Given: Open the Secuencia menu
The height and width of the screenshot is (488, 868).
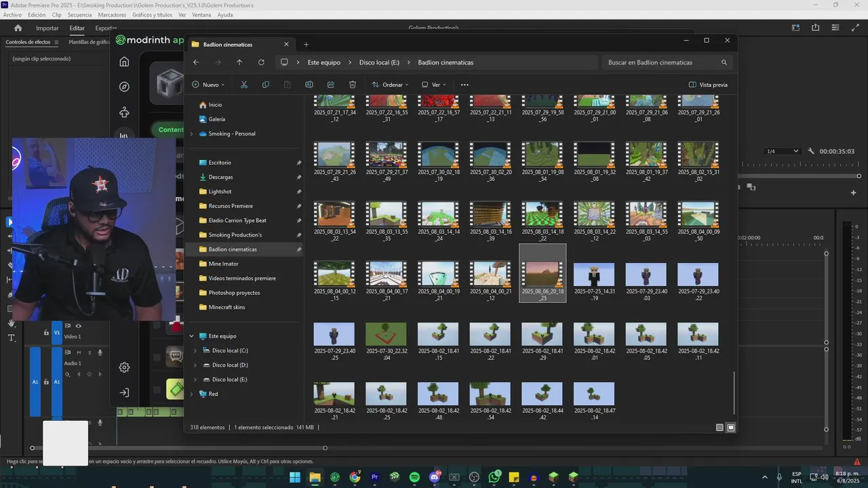Looking at the screenshot, I should point(79,14).
